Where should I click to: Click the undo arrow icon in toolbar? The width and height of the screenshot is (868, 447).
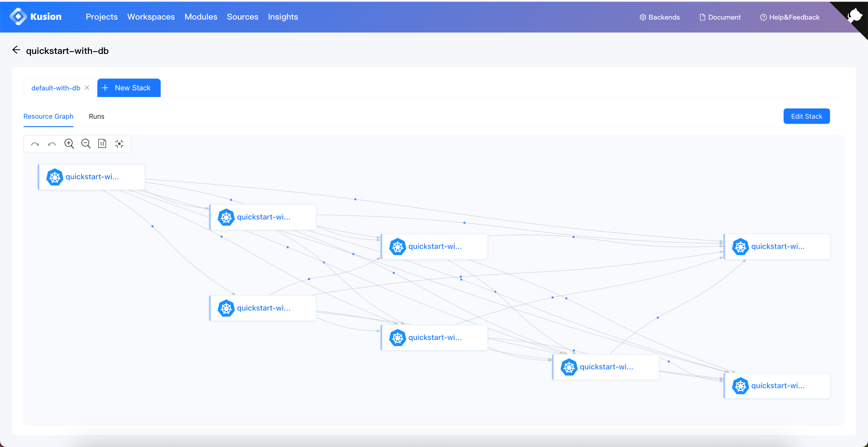tap(51, 144)
